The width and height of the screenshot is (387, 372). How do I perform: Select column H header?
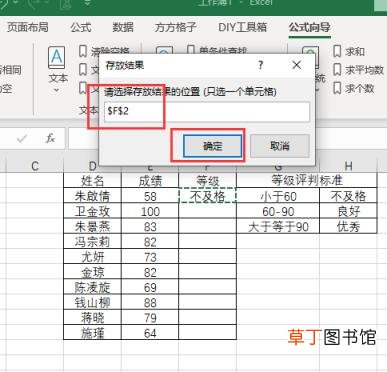pos(348,166)
